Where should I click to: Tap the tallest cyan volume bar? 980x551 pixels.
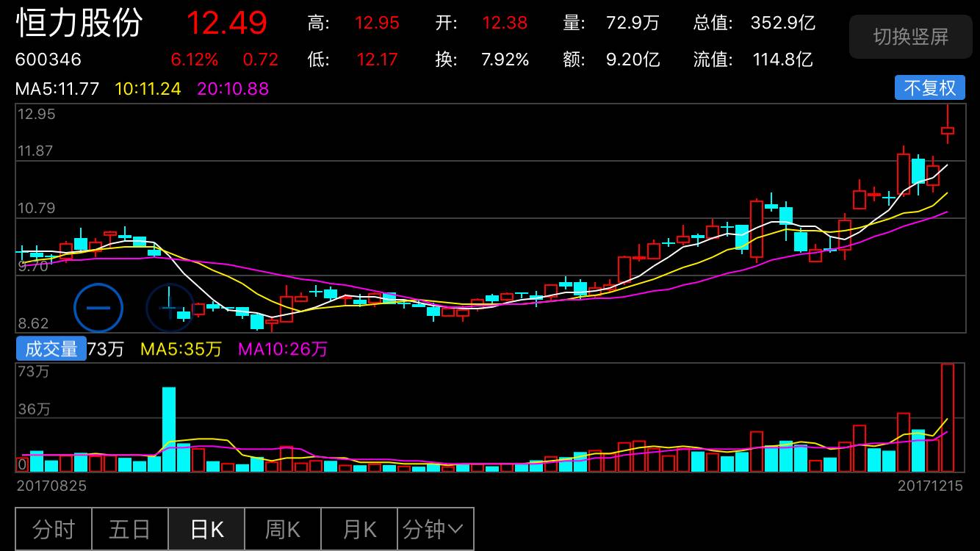point(169,429)
